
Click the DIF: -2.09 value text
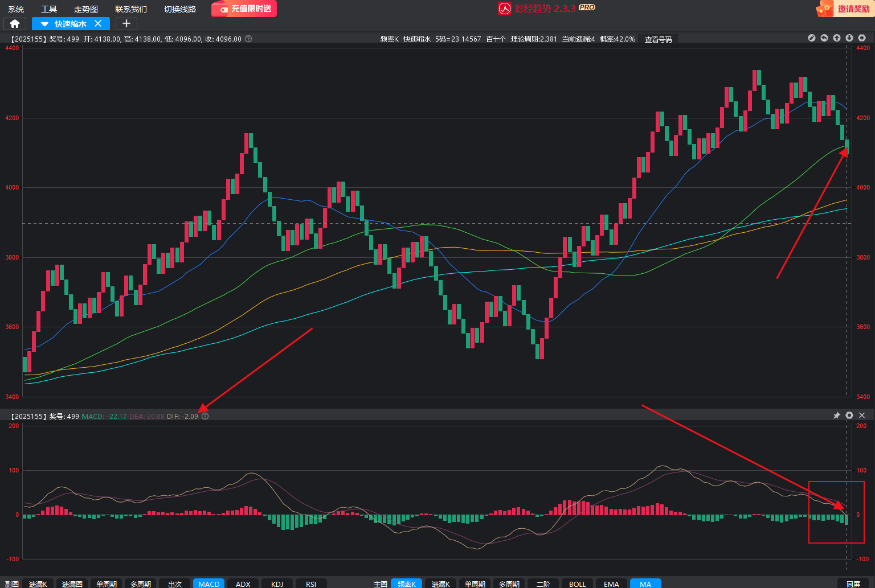pos(182,417)
